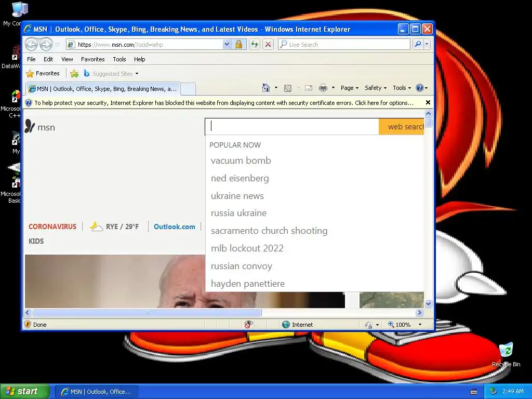Click the RYE / 29°F weather link
Viewport: 532px width, 399px height.
click(114, 227)
